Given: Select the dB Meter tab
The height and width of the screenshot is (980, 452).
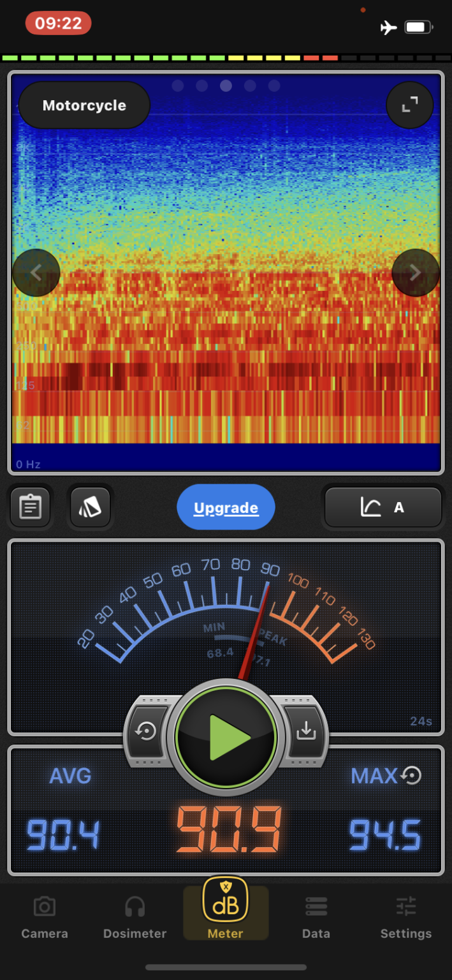Looking at the screenshot, I should point(226,909).
